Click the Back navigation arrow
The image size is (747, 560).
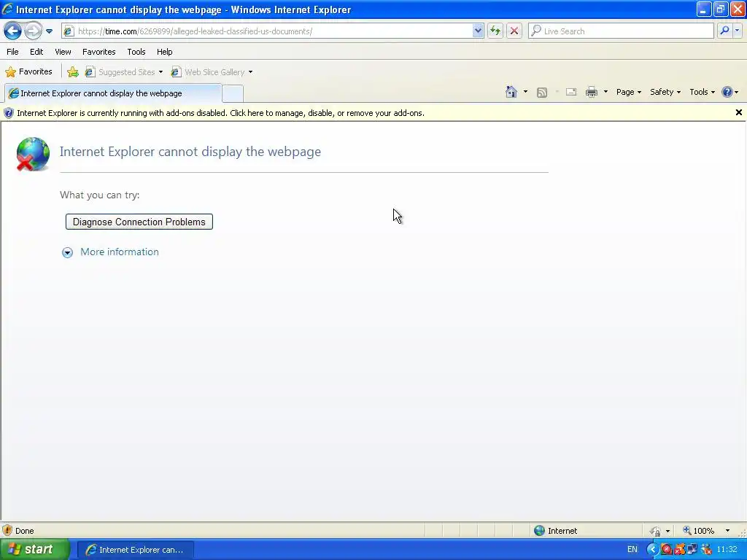tap(12, 31)
